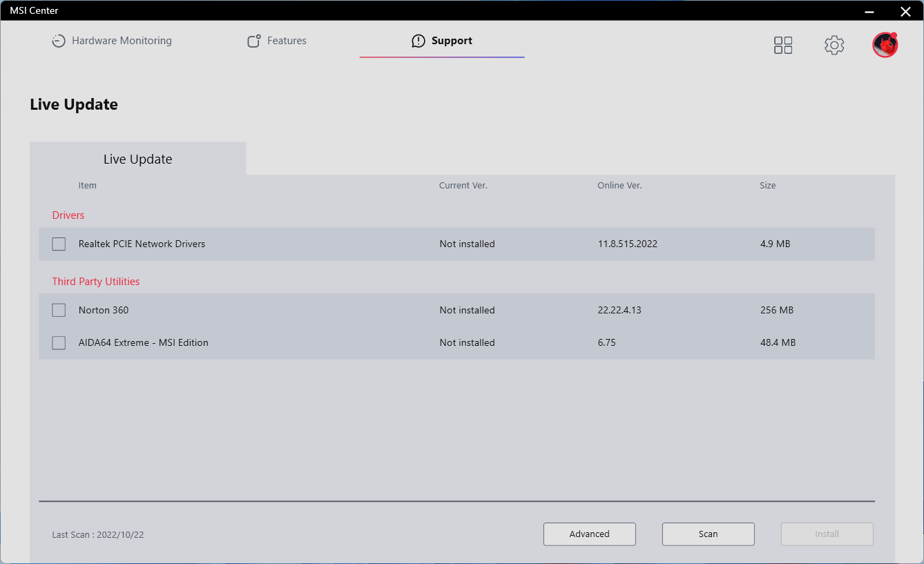Switch to the Features tab
The height and width of the screenshot is (564, 924).
coord(277,41)
